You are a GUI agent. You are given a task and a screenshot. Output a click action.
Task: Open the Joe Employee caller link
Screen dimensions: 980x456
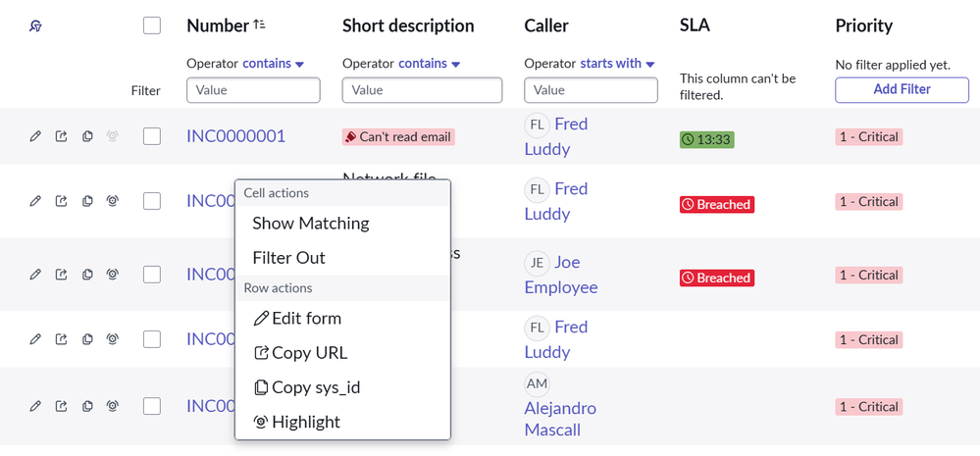pos(560,275)
